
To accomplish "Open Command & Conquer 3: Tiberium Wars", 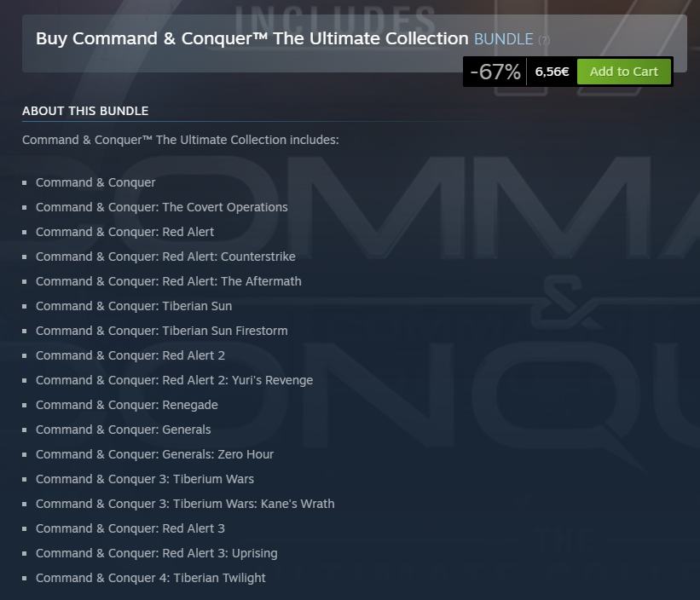I will (x=145, y=479).
